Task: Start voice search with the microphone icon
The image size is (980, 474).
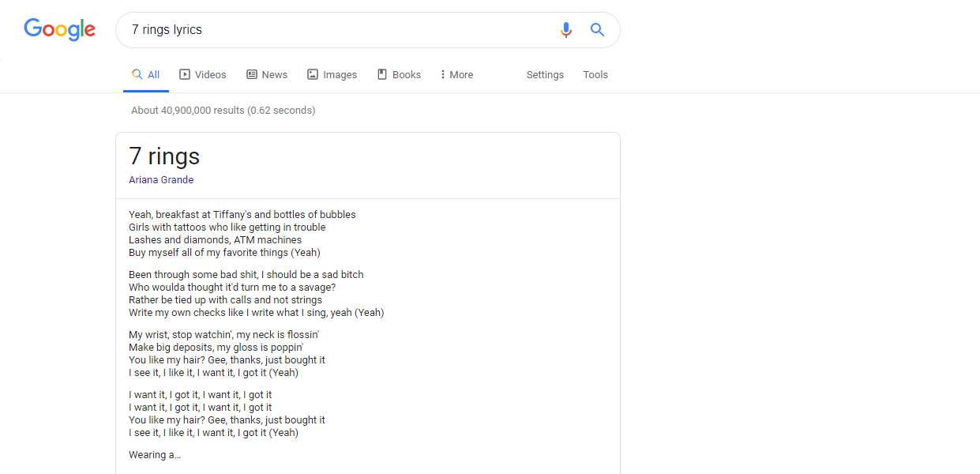Action: [565, 30]
